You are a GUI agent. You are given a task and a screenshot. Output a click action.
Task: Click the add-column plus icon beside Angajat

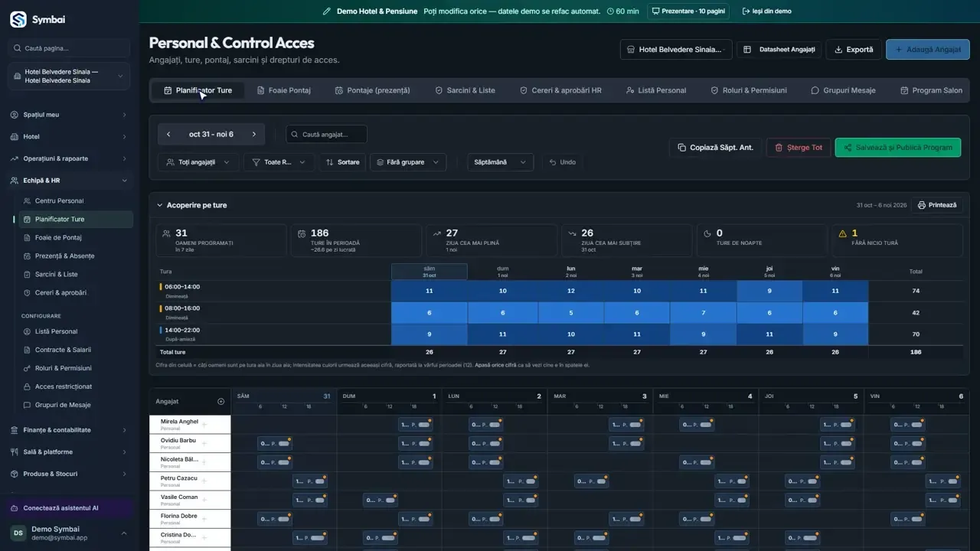(221, 401)
